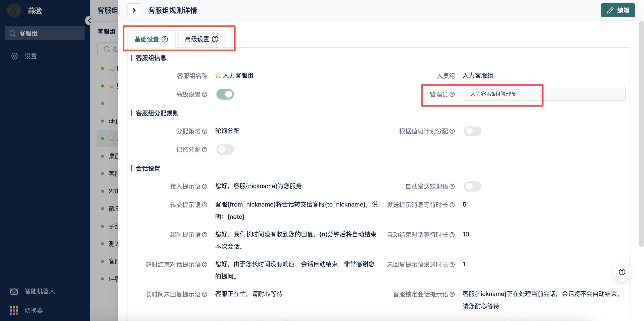The height and width of the screenshot is (321, 644).
Task: Open the 智能机器人 robot icon in sidebar
Action: (14, 291)
